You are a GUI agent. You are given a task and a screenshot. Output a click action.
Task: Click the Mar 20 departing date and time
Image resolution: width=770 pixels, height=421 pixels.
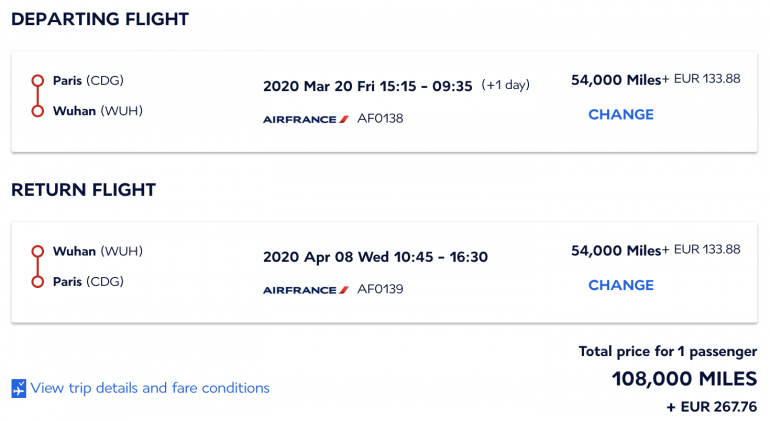pos(367,86)
